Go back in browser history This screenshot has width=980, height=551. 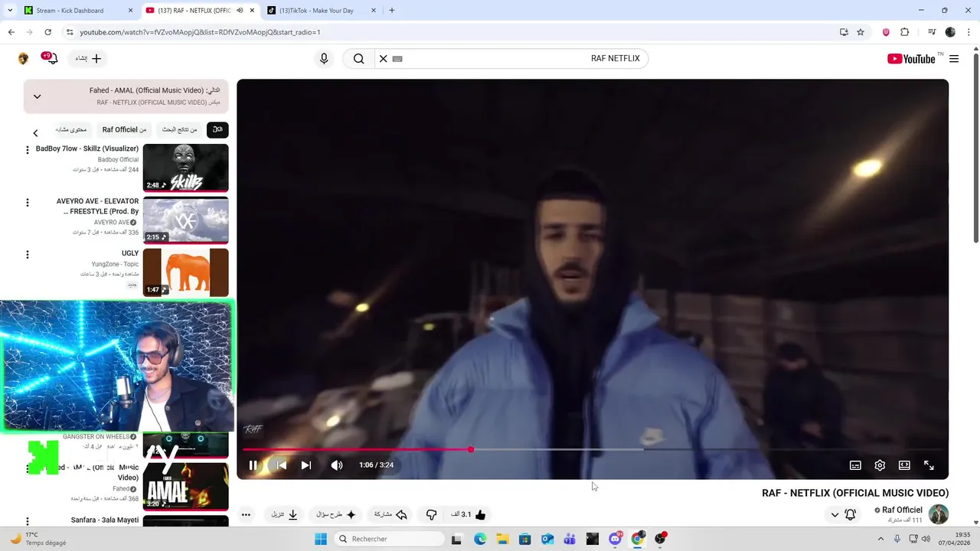pyautogui.click(x=11, y=32)
